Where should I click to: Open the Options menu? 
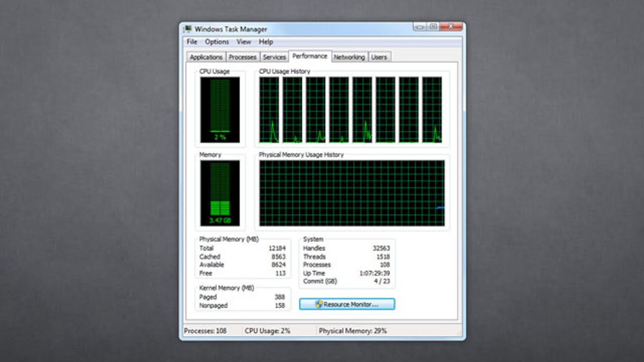217,42
